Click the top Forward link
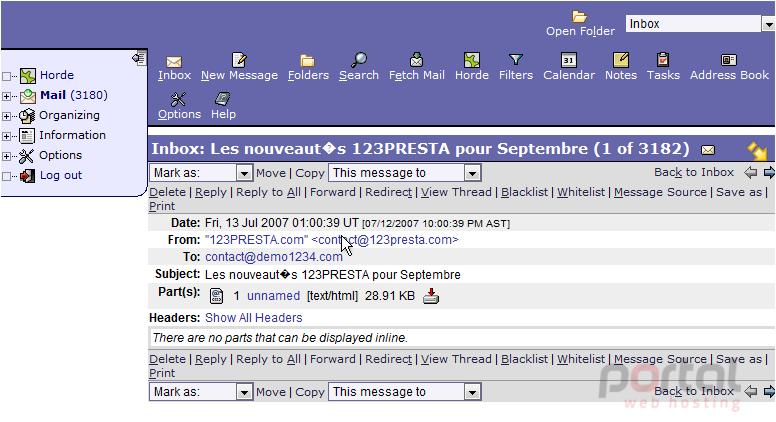The height and width of the screenshot is (422, 776). coord(333,192)
